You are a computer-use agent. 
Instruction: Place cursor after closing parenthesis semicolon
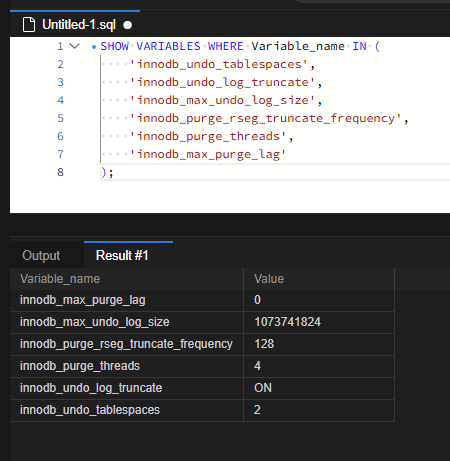114,173
